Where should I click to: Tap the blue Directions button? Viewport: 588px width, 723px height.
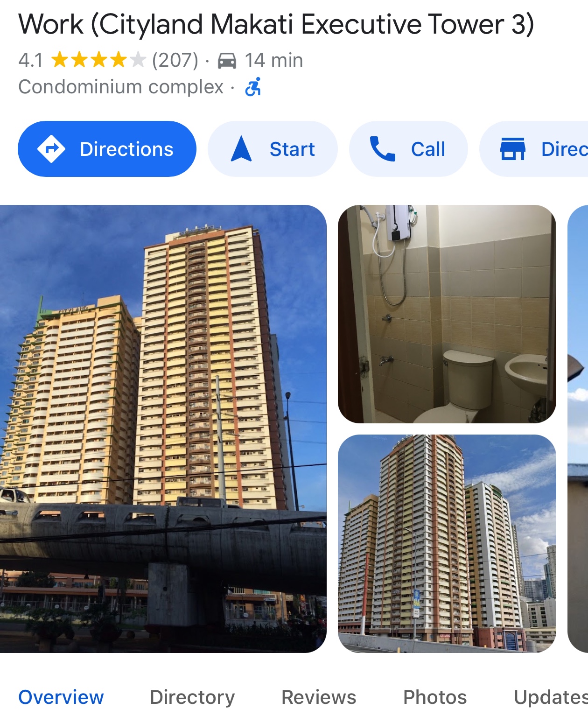click(107, 149)
